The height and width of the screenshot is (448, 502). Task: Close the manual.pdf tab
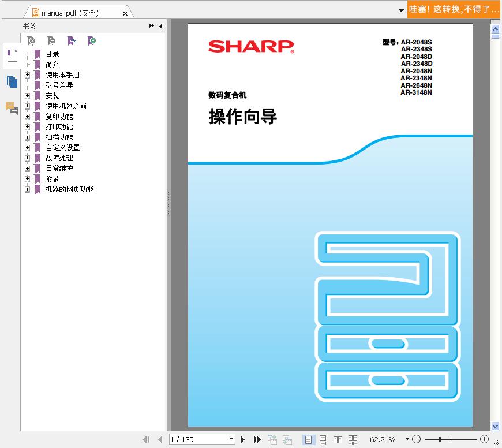(x=125, y=13)
